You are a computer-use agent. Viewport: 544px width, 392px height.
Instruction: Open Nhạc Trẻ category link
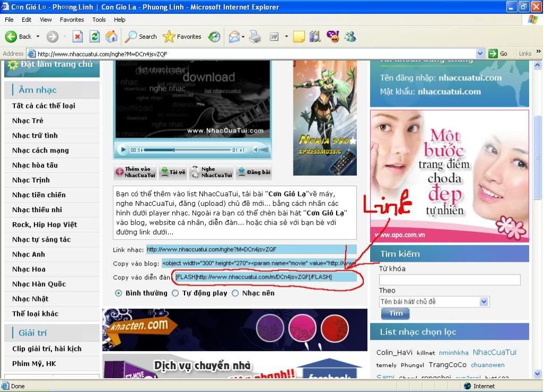(x=28, y=121)
